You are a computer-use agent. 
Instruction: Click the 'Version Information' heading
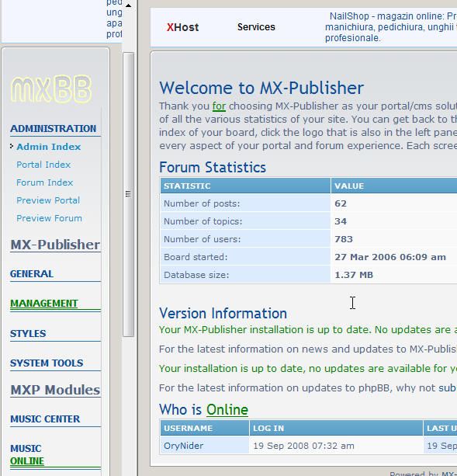tap(223, 313)
